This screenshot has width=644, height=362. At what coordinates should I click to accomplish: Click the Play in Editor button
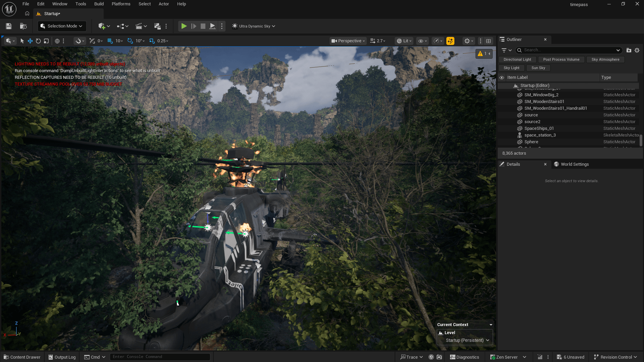184,26
